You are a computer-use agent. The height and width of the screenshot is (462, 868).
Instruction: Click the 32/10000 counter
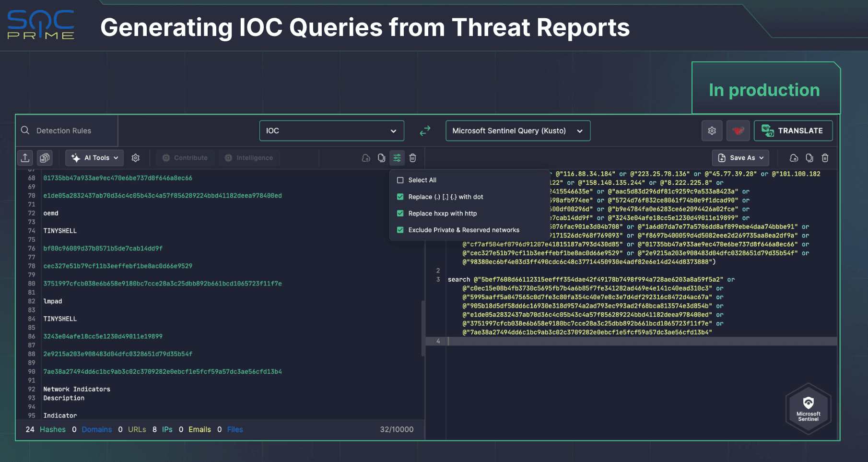coord(397,429)
